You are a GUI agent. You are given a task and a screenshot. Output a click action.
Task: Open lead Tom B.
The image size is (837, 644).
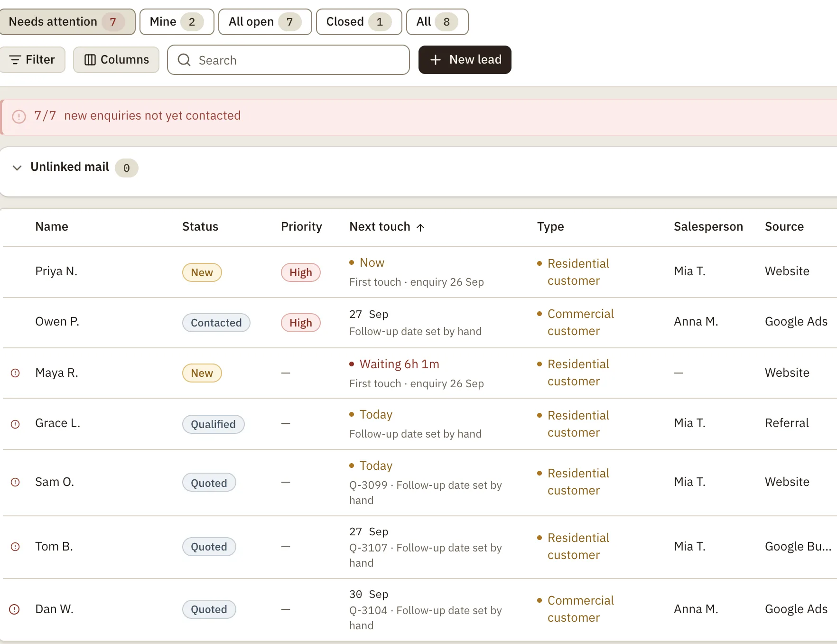point(54,547)
